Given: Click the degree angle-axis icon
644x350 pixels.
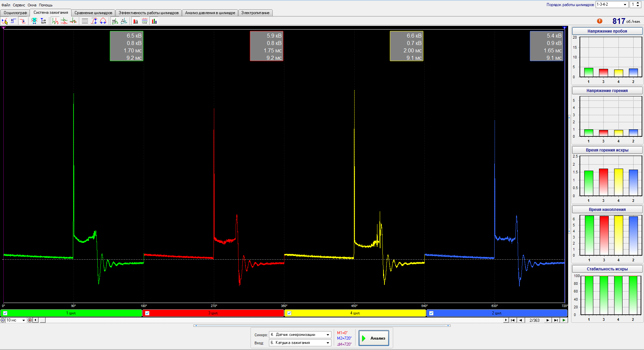Looking at the screenshot, I should tap(124, 21).
